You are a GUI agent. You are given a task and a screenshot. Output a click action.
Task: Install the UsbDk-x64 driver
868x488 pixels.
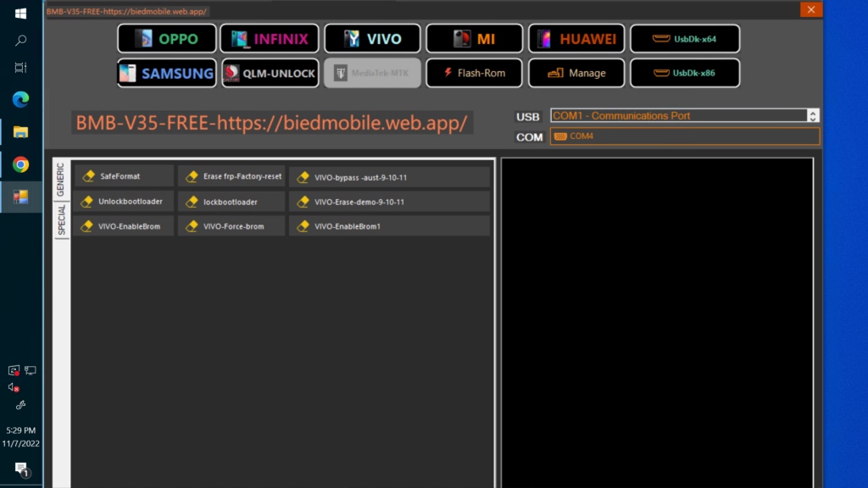[x=685, y=39]
